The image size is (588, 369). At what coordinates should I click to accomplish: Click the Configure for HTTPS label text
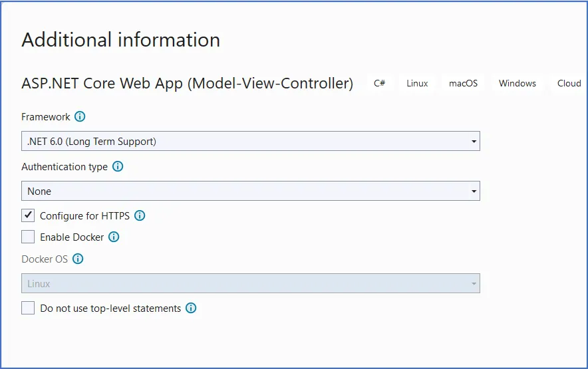(84, 216)
